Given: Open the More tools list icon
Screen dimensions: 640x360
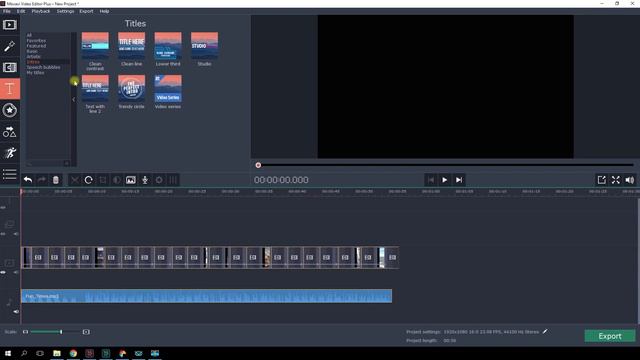Looking at the screenshot, I should coord(10,174).
